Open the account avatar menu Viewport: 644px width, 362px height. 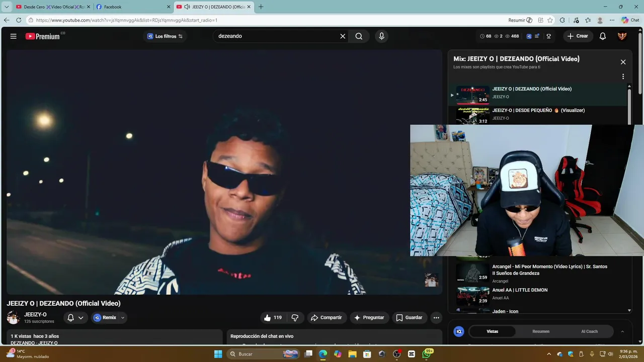pos(622,36)
